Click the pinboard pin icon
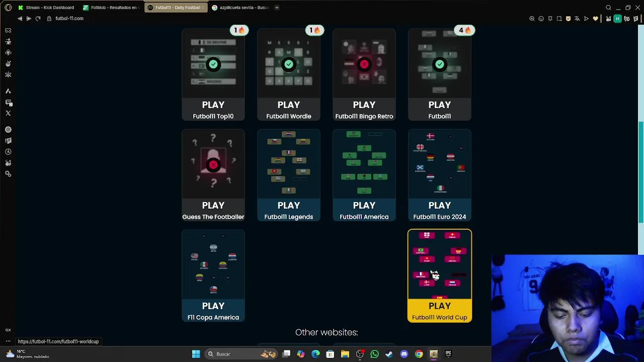Screen dimensions: 644x362 (x=550, y=19)
